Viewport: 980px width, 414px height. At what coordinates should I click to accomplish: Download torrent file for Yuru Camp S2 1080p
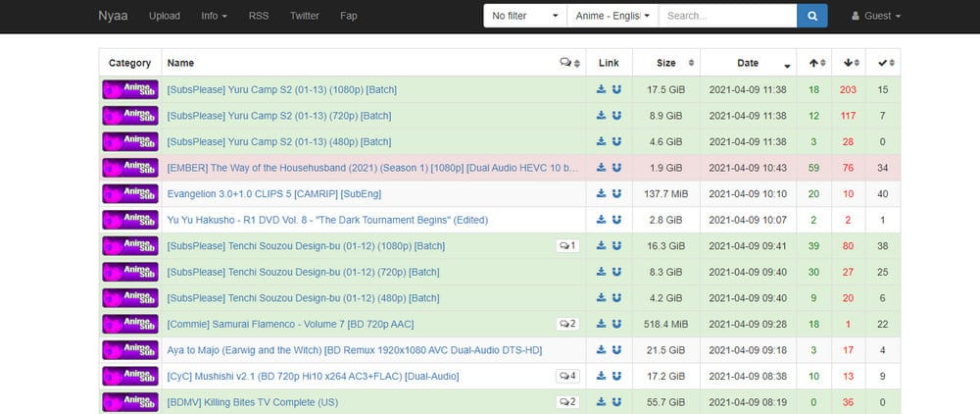click(602, 89)
